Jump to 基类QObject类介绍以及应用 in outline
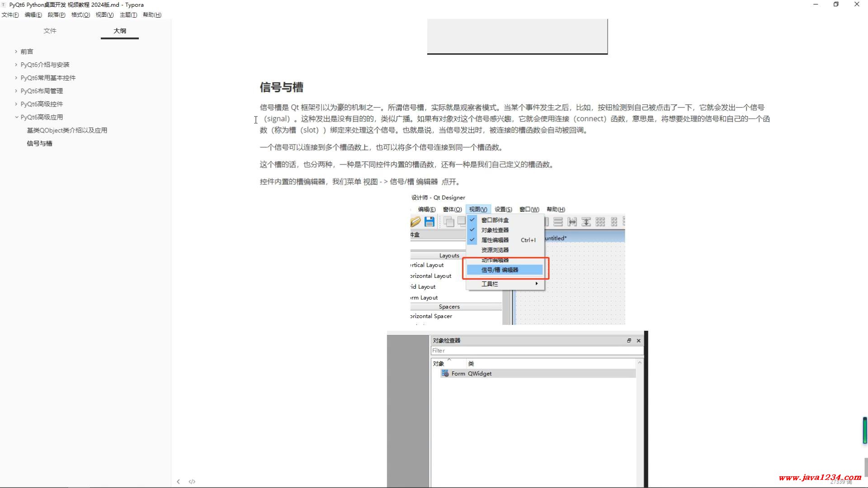 click(x=67, y=130)
